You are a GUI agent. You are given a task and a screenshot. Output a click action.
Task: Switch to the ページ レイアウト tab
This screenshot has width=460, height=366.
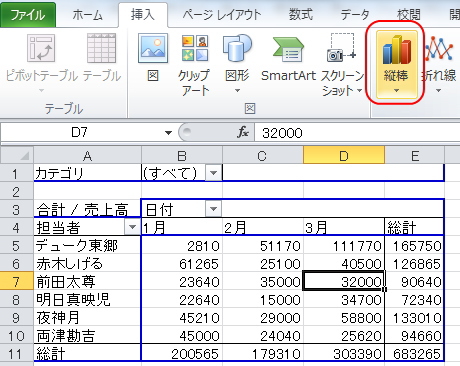(x=221, y=15)
